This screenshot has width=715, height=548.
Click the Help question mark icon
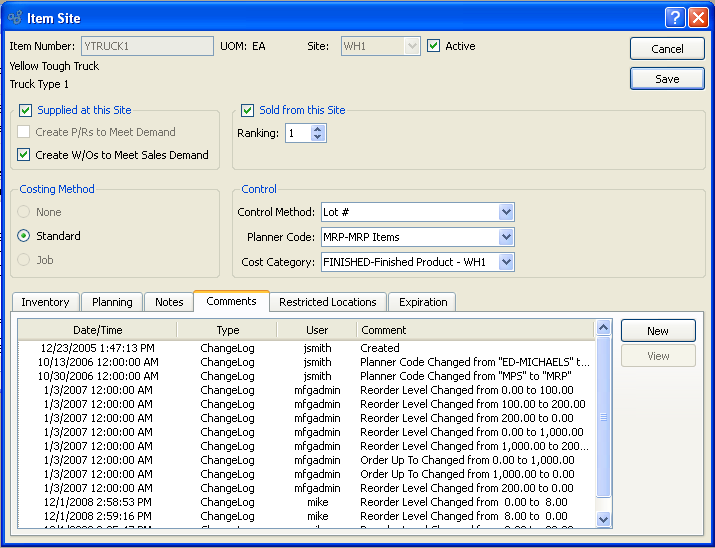pos(675,17)
